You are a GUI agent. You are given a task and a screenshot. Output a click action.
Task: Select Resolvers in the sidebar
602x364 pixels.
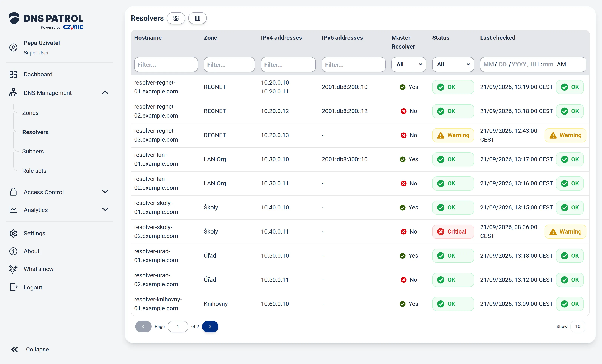pyautogui.click(x=35, y=132)
